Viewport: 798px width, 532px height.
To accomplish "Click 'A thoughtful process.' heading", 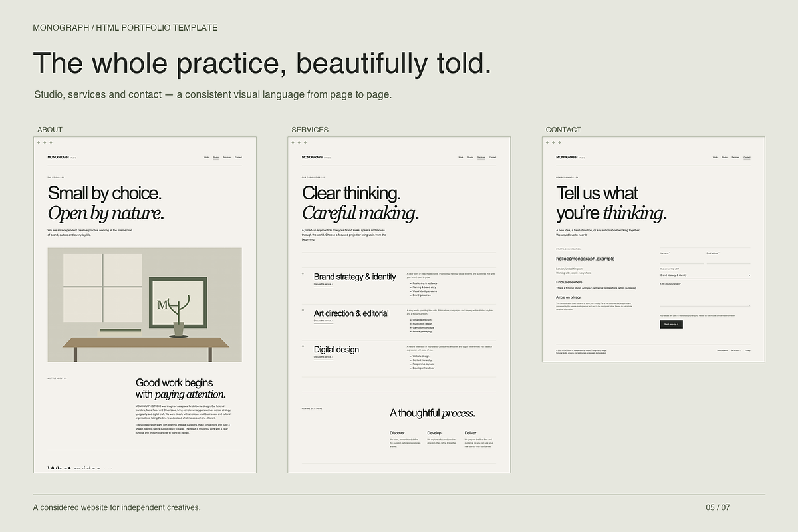I will pyautogui.click(x=432, y=413).
